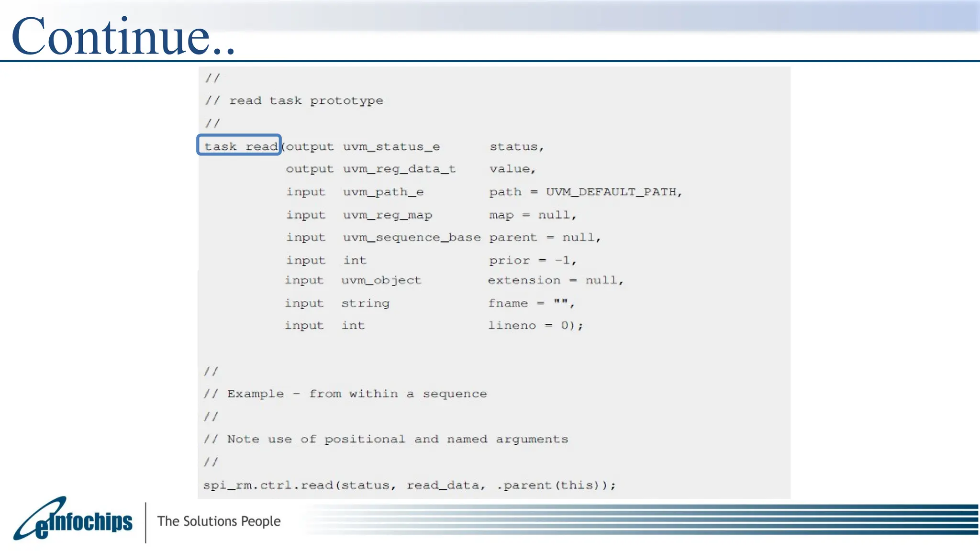This screenshot has height=551, width=980.
Task: Click the uvm_reg_data_t argument type
Action: point(399,169)
